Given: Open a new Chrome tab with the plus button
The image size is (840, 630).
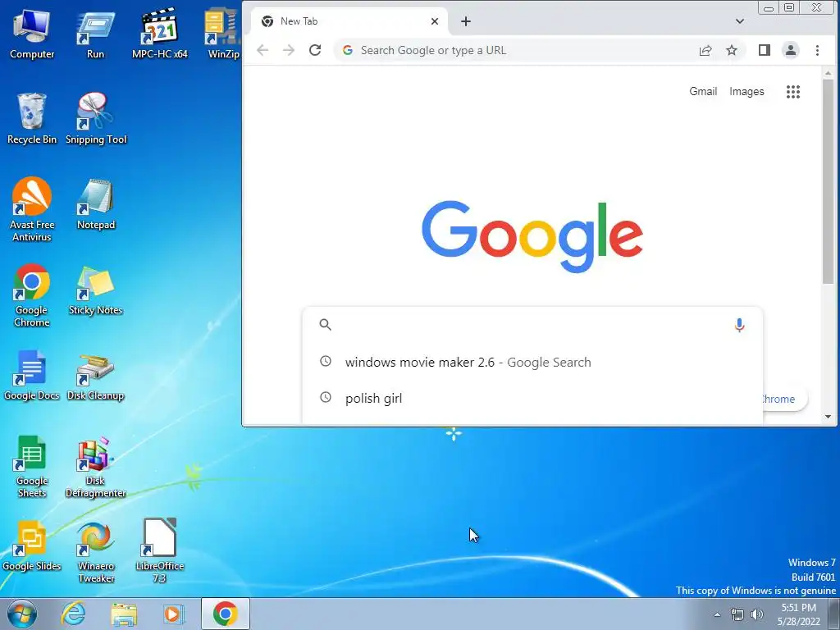Looking at the screenshot, I should click(x=466, y=21).
